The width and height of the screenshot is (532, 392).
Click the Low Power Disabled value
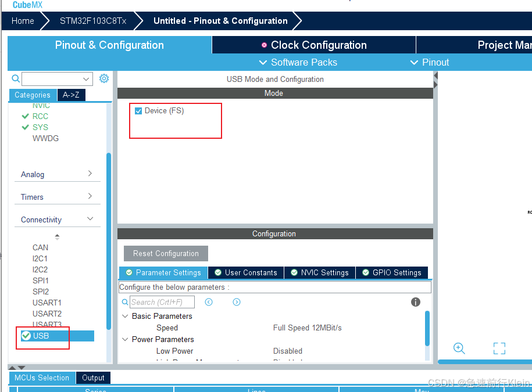288,351
